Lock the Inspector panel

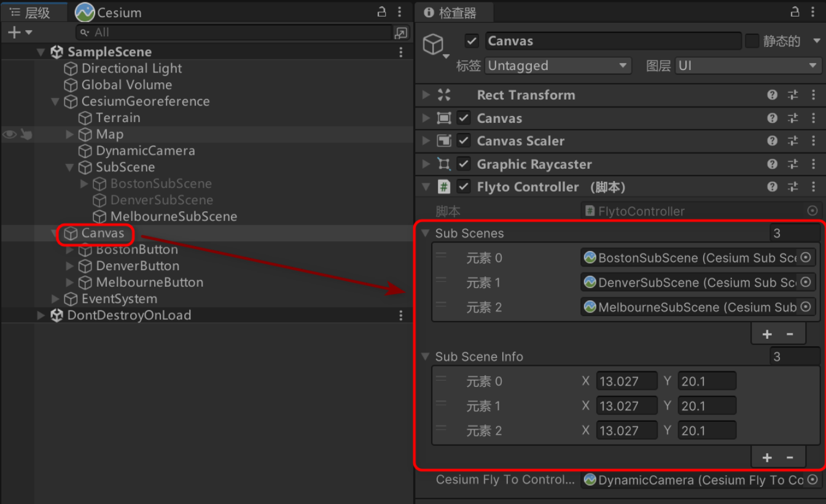coord(795,12)
